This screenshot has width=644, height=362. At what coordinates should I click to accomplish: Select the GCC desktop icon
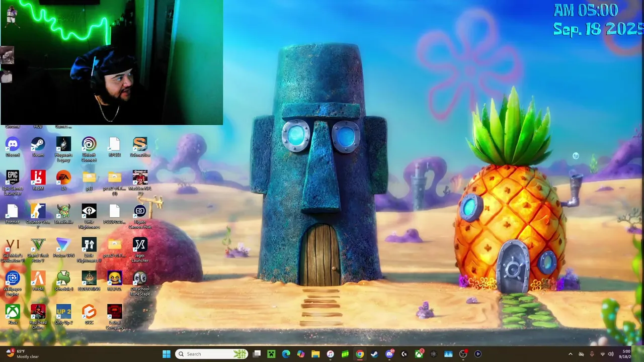point(89,315)
